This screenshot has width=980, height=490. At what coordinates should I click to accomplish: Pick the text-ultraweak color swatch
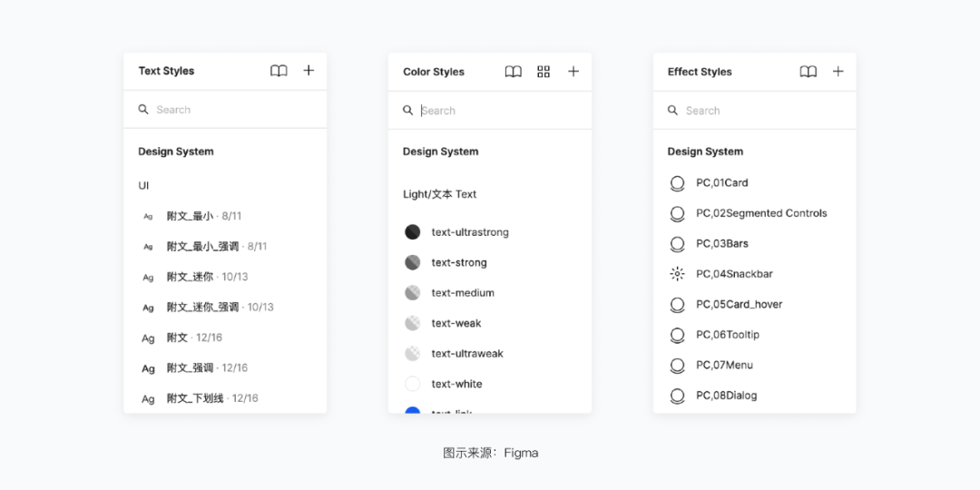pos(413,353)
